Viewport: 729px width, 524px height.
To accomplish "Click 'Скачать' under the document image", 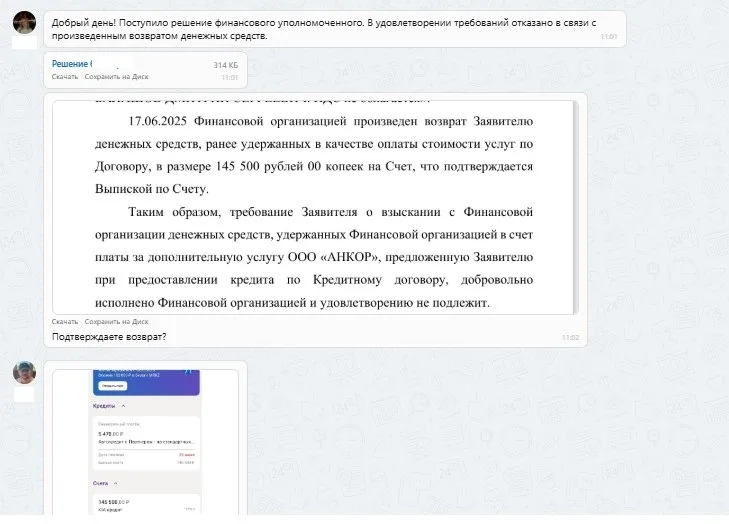I will (x=65, y=321).
